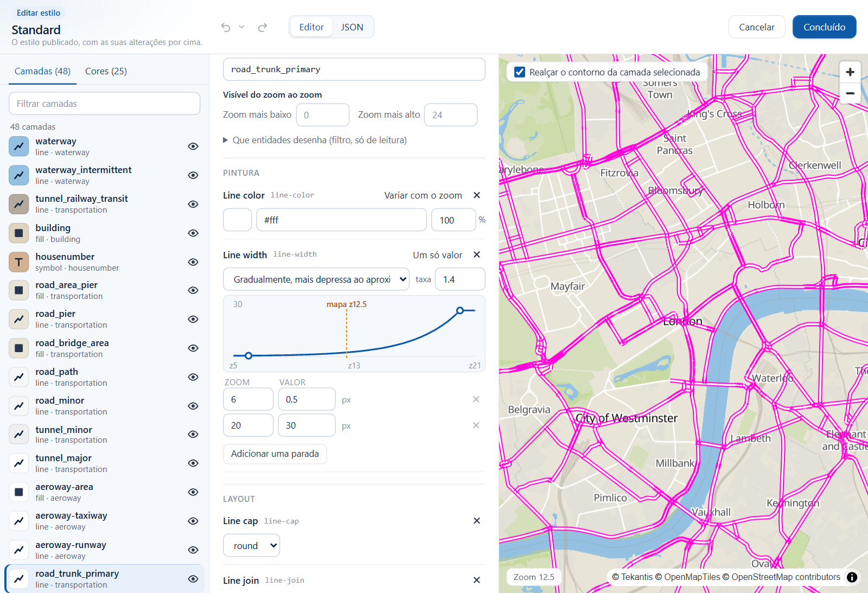Remove the Line color property
This screenshot has width=868, height=593.
click(477, 195)
